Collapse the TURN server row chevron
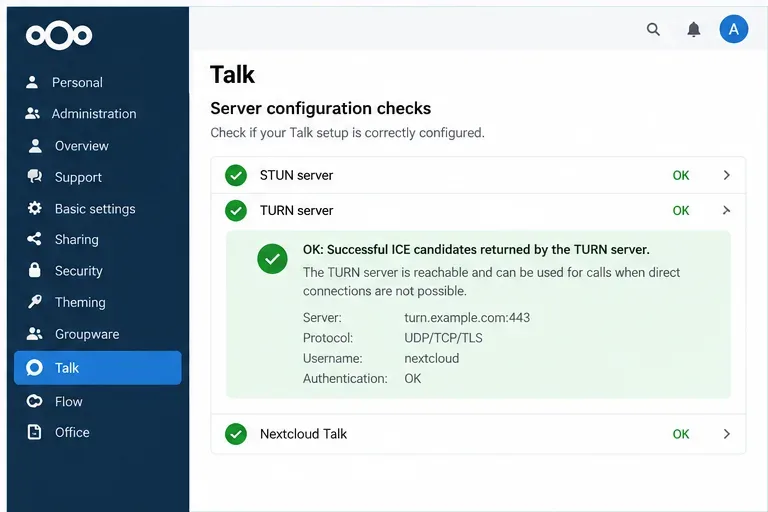 (x=726, y=210)
